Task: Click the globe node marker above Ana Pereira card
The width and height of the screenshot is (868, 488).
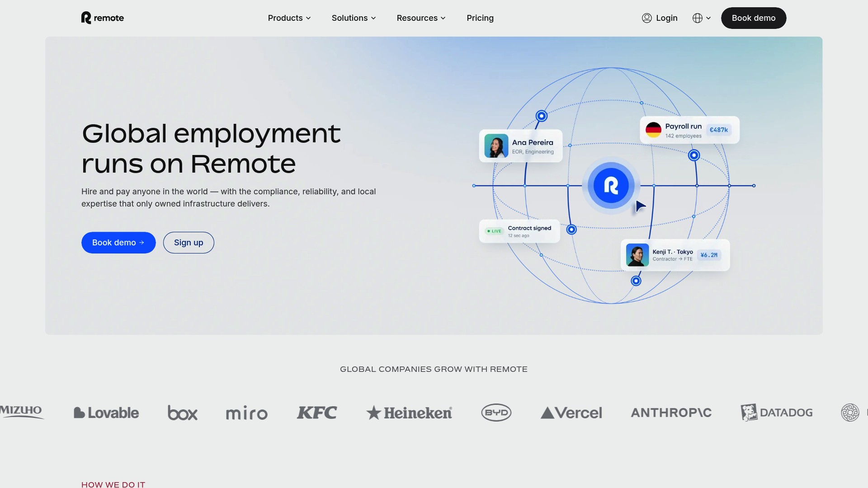Action: click(542, 116)
